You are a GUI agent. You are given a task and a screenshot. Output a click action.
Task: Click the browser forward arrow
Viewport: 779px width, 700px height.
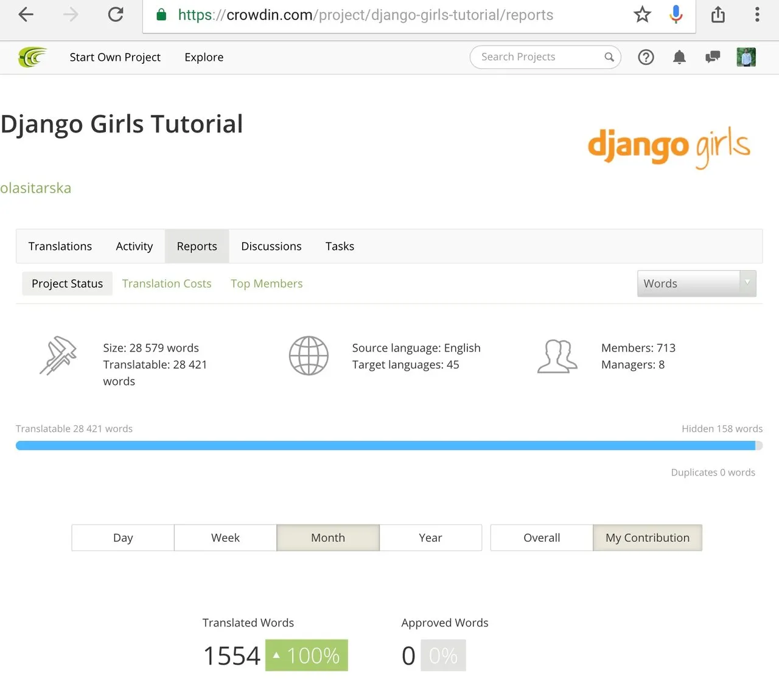point(71,15)
